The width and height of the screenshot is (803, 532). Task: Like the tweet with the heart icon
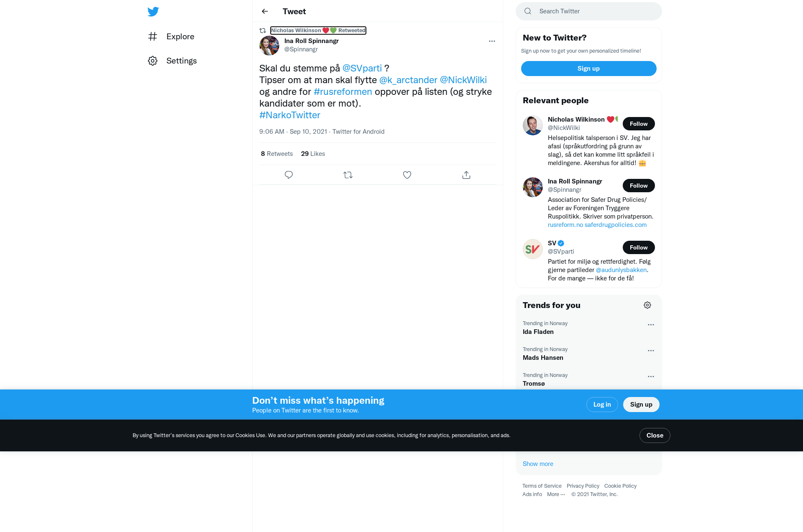(x=407, y=175)
